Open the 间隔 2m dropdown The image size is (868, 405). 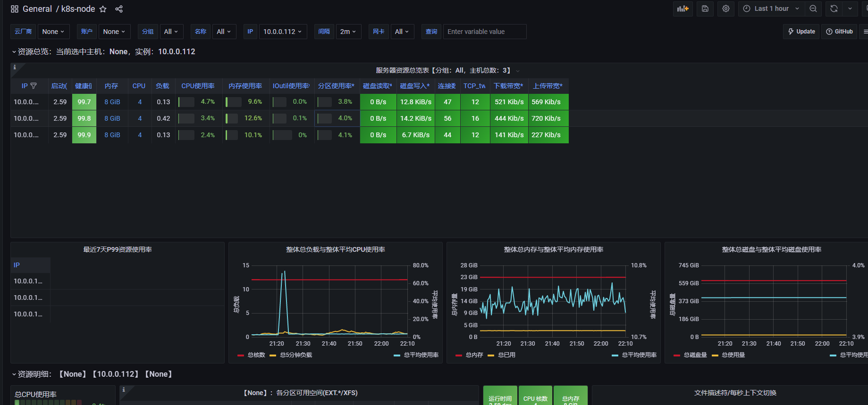(x=349, y=32)
